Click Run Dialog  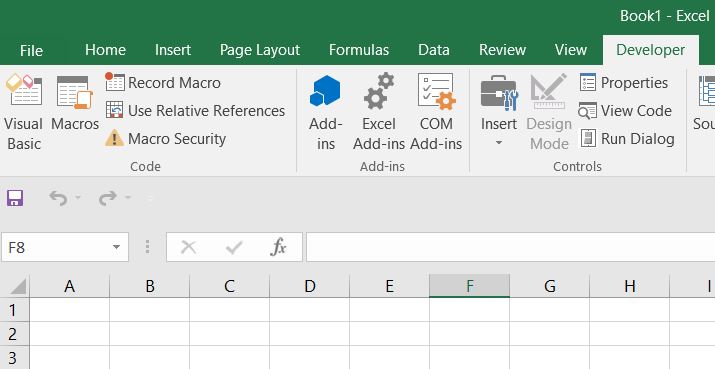(x=627, y=138)
